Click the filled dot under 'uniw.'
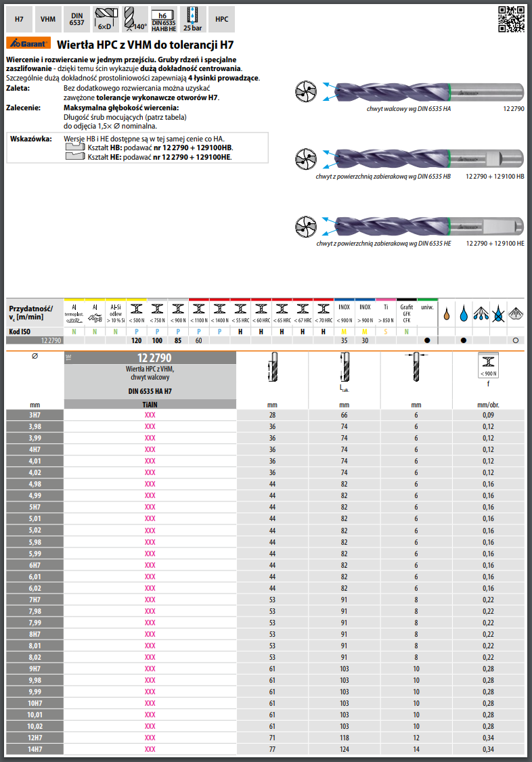532x762 pixels. click(x=427, y=340)
